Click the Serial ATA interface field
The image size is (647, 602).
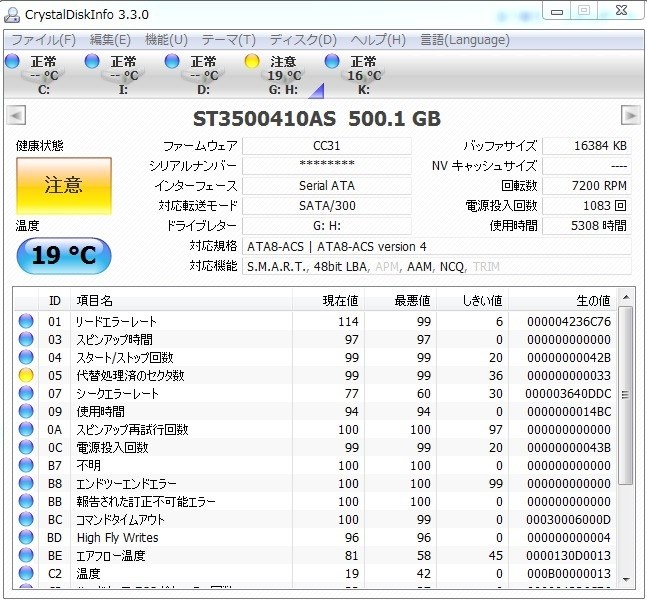click(x=327, y=186)
